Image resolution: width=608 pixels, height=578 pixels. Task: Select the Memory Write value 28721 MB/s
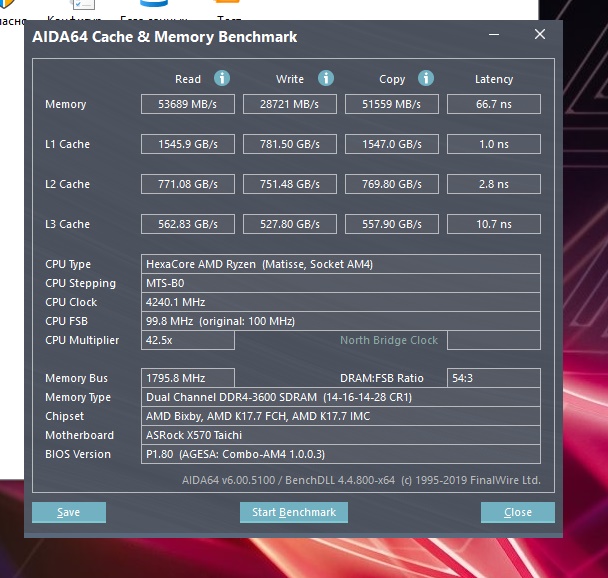pyautogui.click(x=290, y=104)
